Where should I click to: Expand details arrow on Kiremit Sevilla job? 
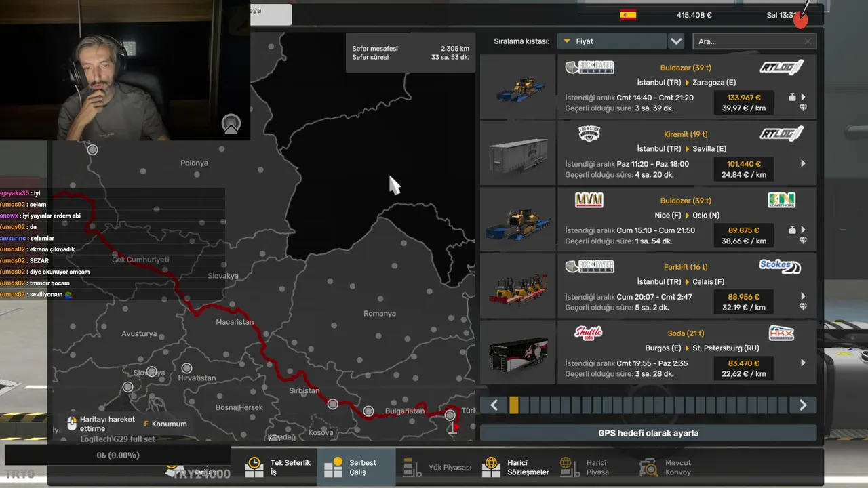tap(803, 163)
